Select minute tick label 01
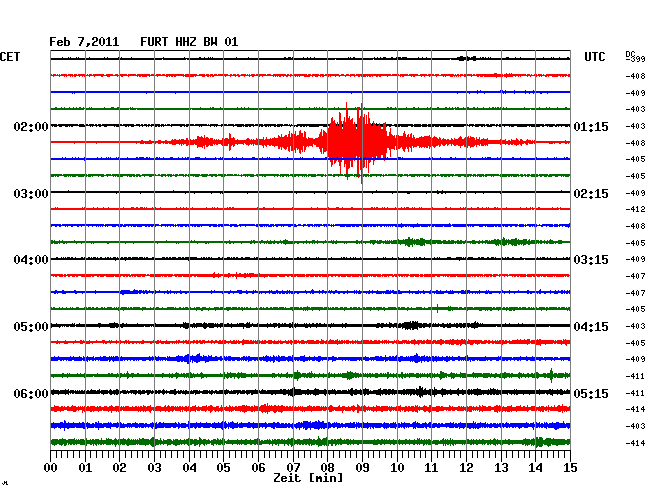The height and width of the screenshot is (494, 650). [x=85, y=467]
